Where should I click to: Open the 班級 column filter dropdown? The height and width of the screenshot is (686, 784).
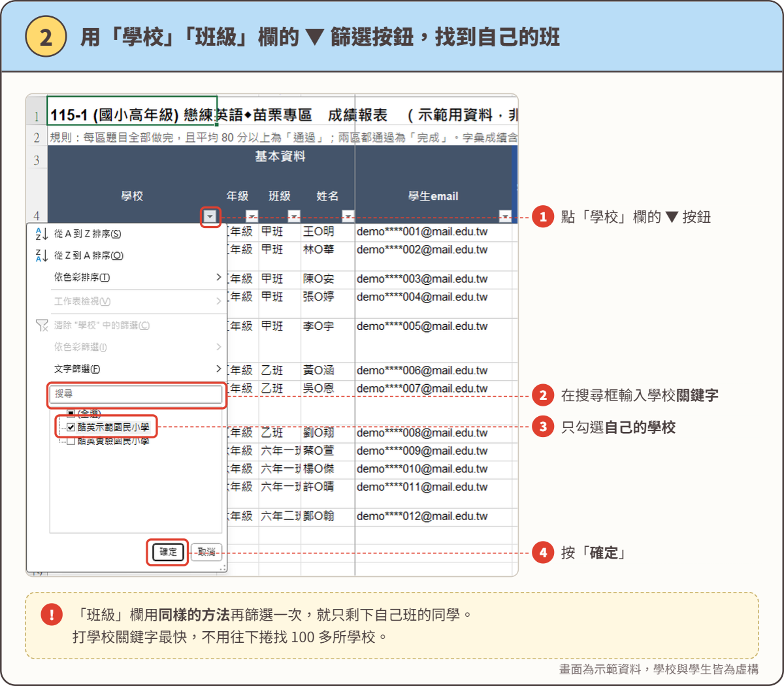click(294, 216)
